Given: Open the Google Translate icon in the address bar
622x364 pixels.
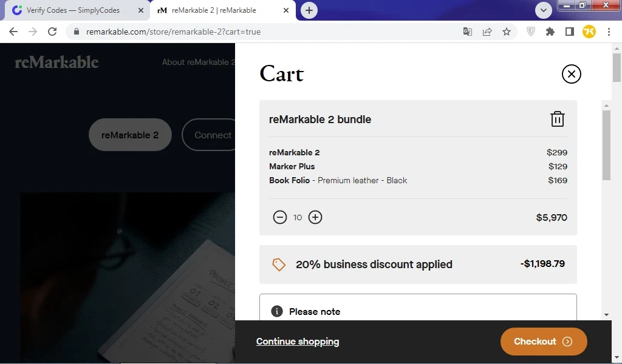Looking at the screenshot, I should click(468, 32).
